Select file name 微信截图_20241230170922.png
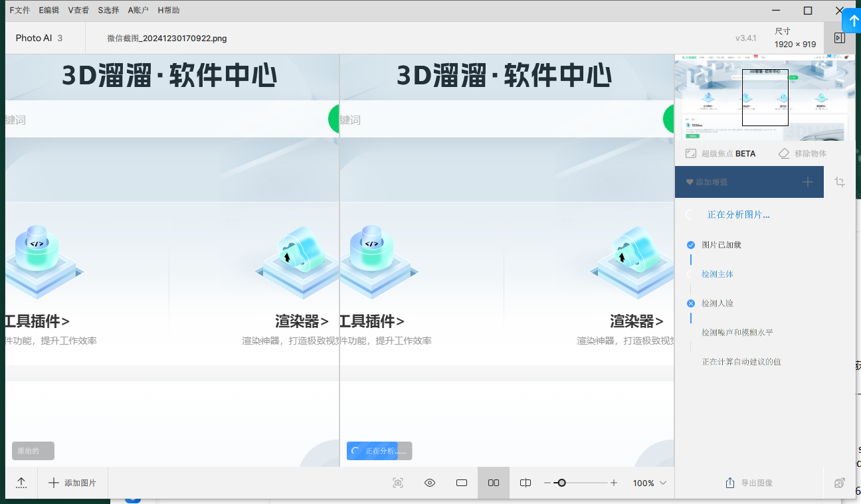 coord(167,38)
